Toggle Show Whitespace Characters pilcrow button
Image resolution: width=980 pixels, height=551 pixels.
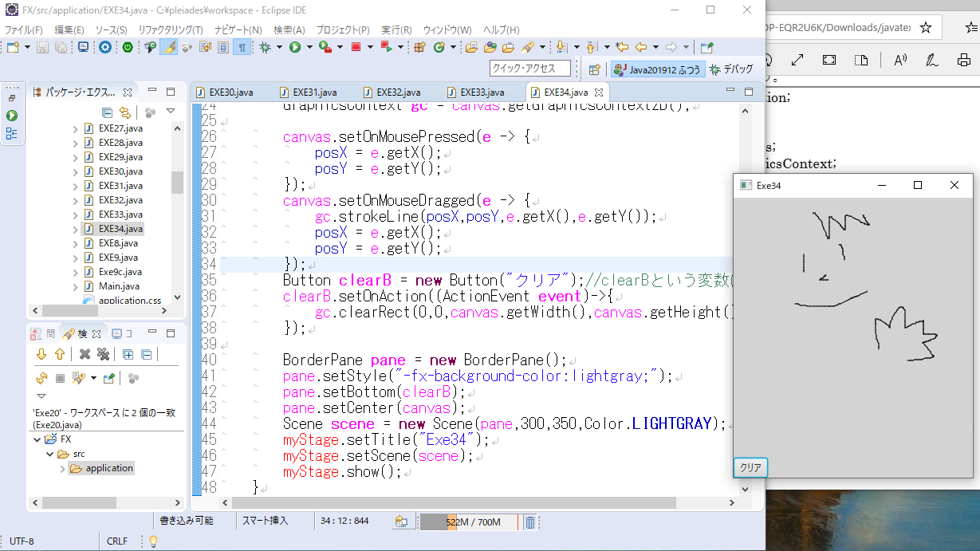(x=242, y=48)
